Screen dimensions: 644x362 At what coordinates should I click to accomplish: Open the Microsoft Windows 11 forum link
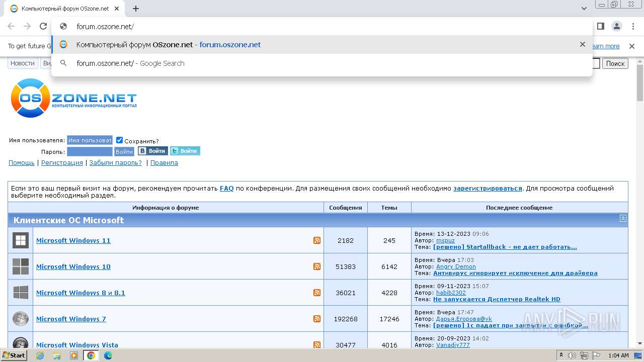pyautogui.click(x=73, y=240)
